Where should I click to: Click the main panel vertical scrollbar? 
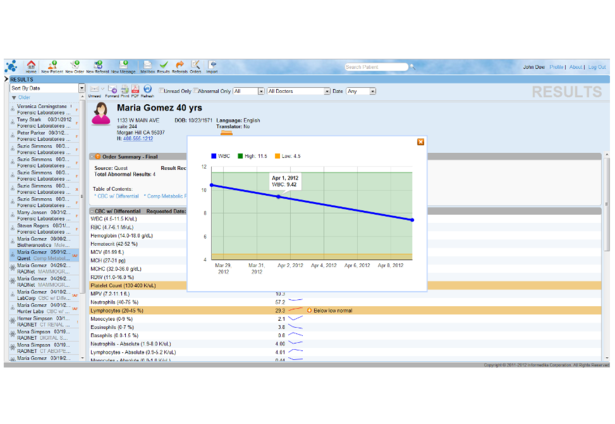(607, 204)
